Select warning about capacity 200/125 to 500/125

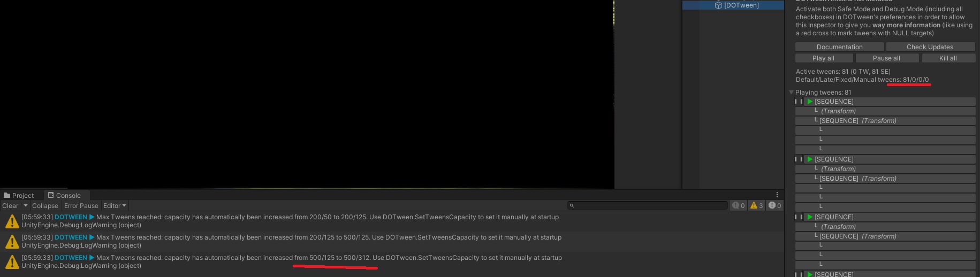[x=392, y=242]
